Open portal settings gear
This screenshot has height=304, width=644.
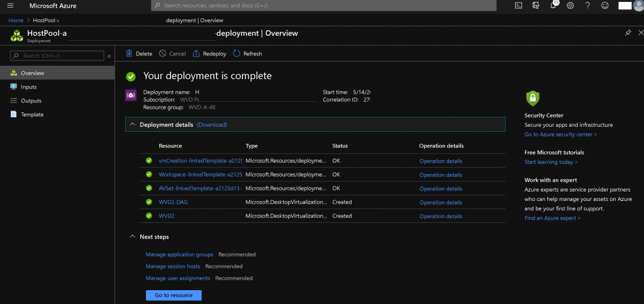pos(570,6)
